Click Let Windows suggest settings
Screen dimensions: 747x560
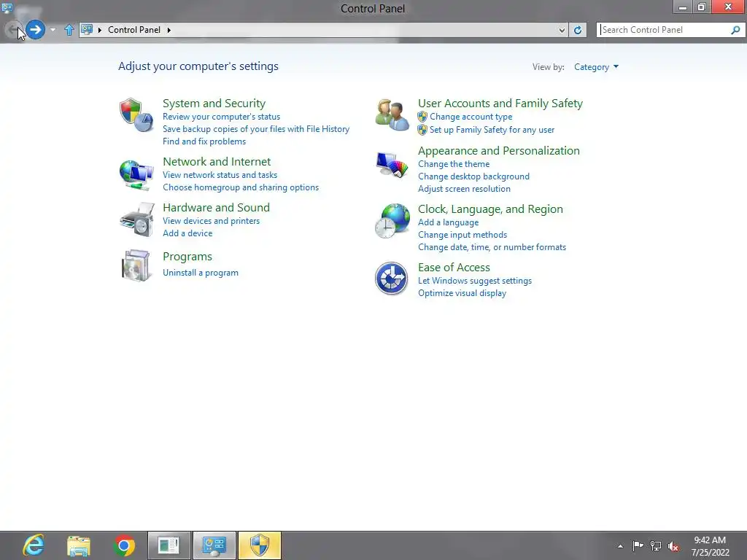pyautogui.click(x=474, y=281)
